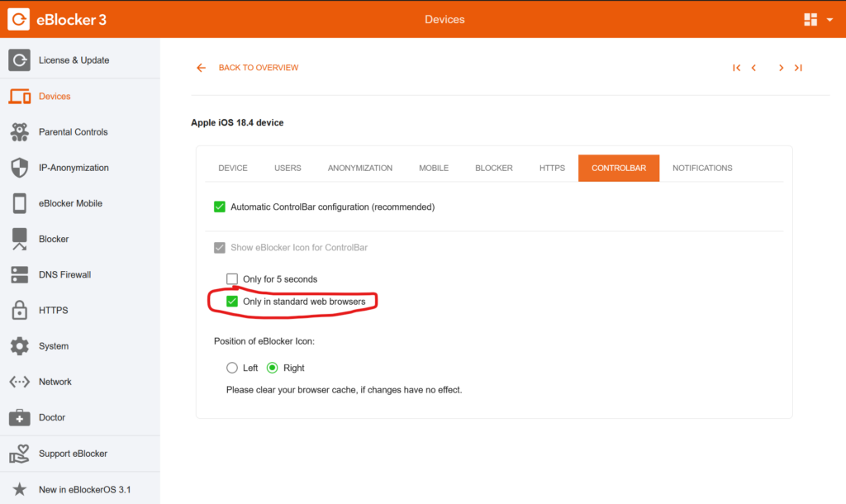
Task: Click the Devices sidebar icon
Action: tap(20, 96)
